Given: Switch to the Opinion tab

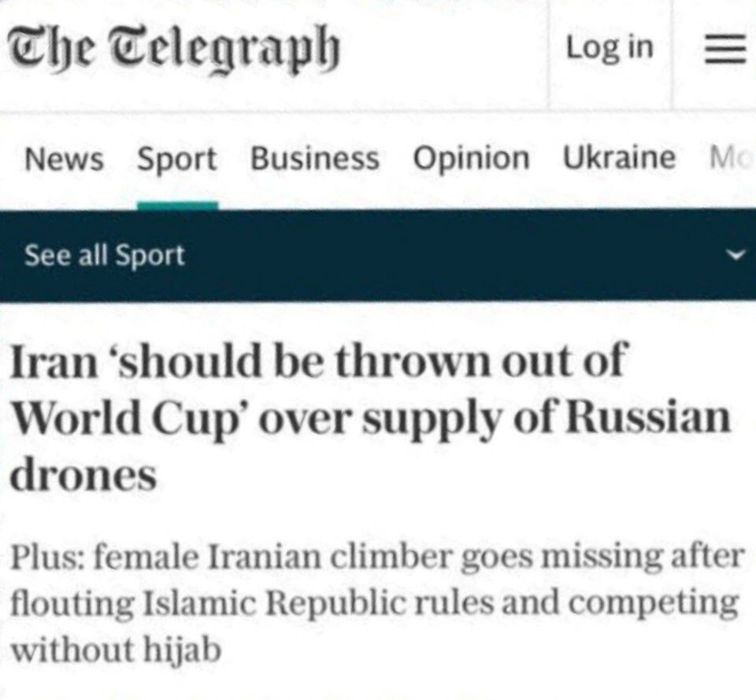Looking at the screenshot, I should 471,160.
